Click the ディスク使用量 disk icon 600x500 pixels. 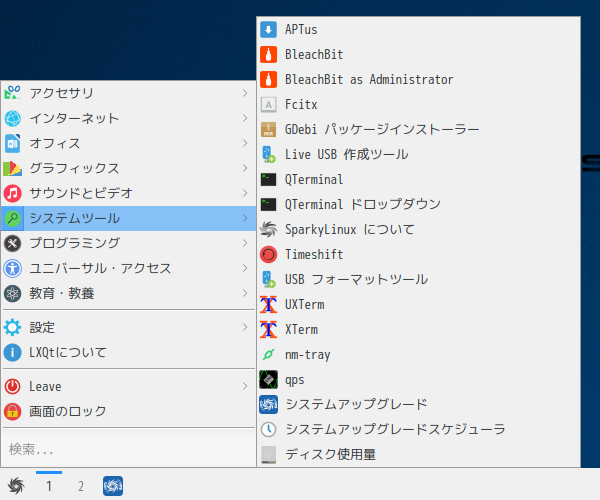pyautogui.click(x=268, y=454)
